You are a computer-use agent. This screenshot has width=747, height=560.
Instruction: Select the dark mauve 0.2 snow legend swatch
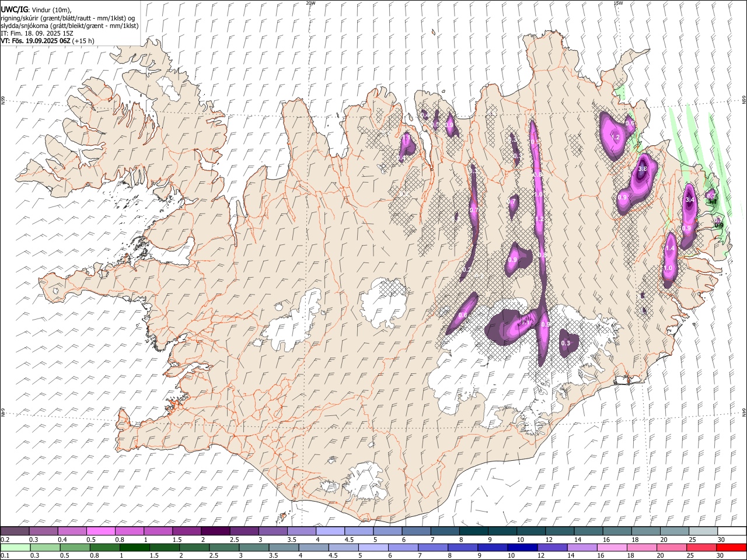click(x=15, y=531)
